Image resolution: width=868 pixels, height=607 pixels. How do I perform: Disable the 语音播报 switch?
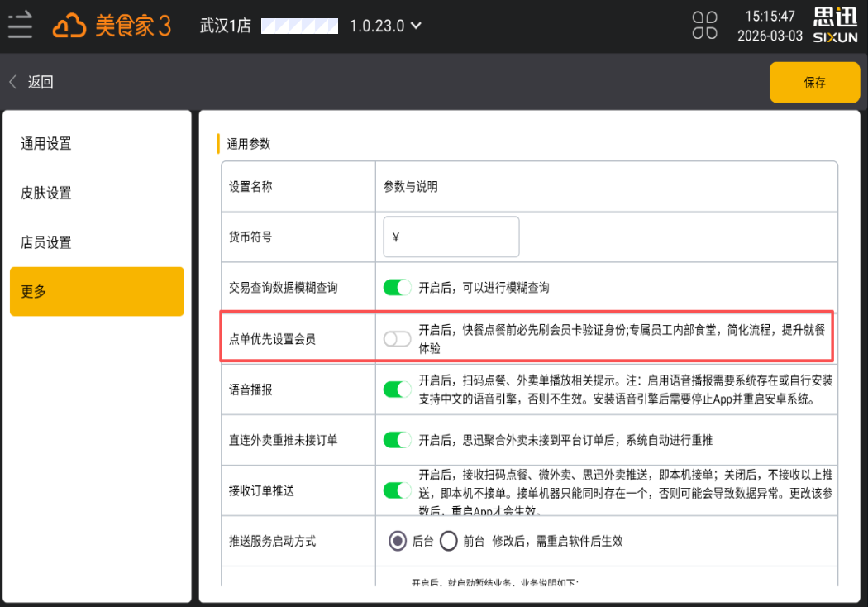click(x=398, y=389)
